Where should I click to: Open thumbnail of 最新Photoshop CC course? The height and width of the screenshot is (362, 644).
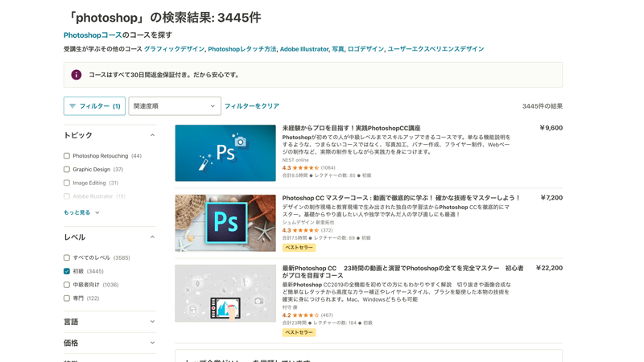225,294
